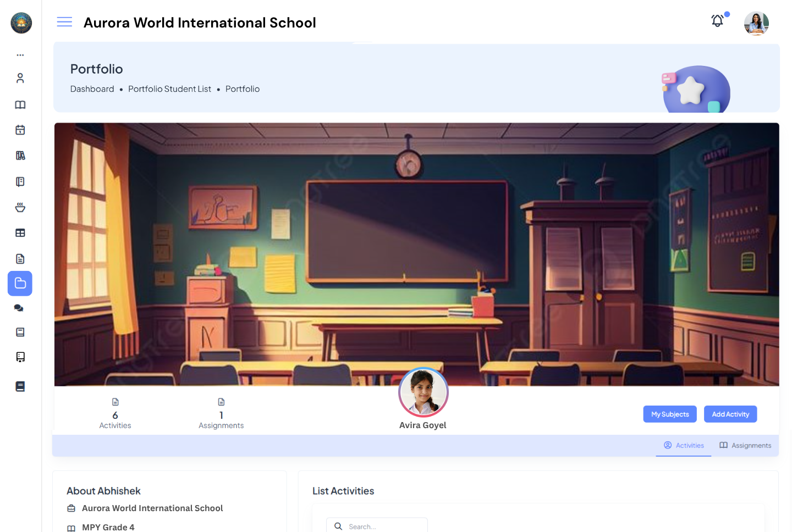Open the hamburger navigation menu
The height and width of the screenshot is (532, 792).
(64, 21)
